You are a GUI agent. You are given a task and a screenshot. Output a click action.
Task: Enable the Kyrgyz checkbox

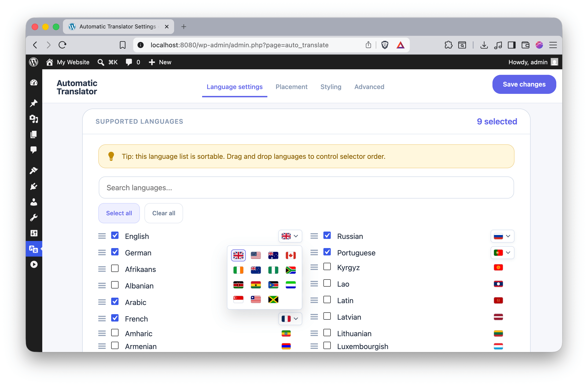click(327, 267)
